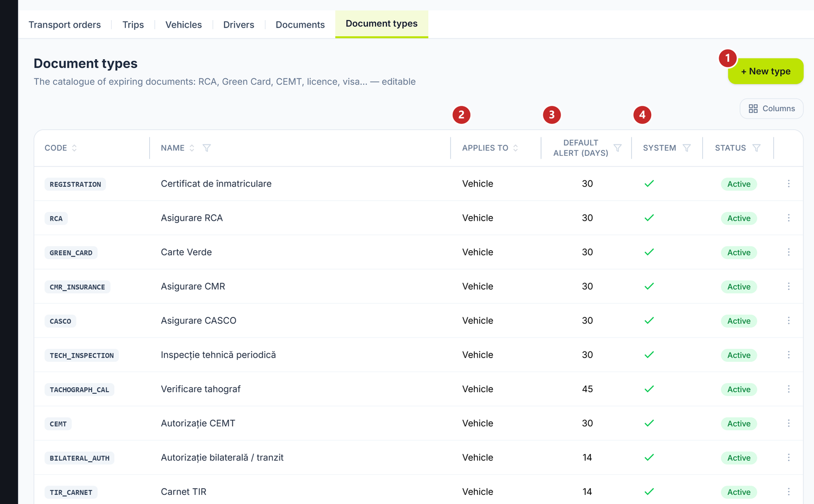Open row options for Autorizație bilaterală / tranzit
Image resolution: width=814 pixels, height=504 pixels.
coord(788,457)
